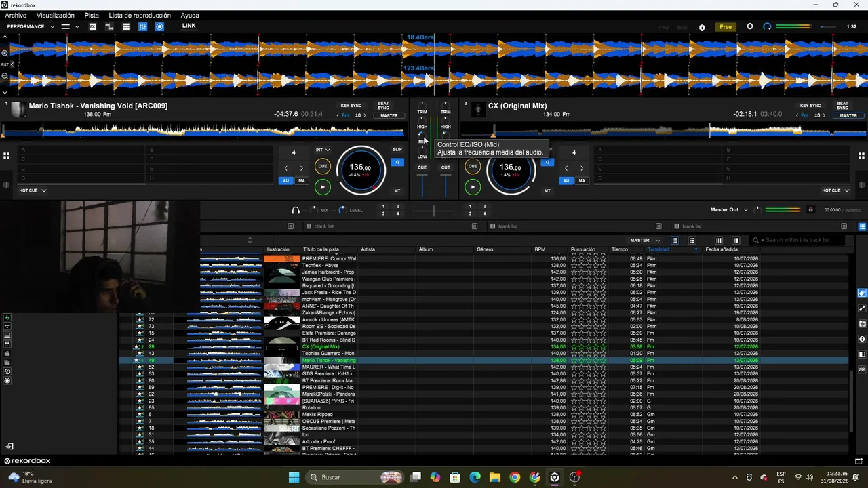Hit the CUE button on deck 1
The width and height of the screenshot is (868, 488).
[323, 166]
